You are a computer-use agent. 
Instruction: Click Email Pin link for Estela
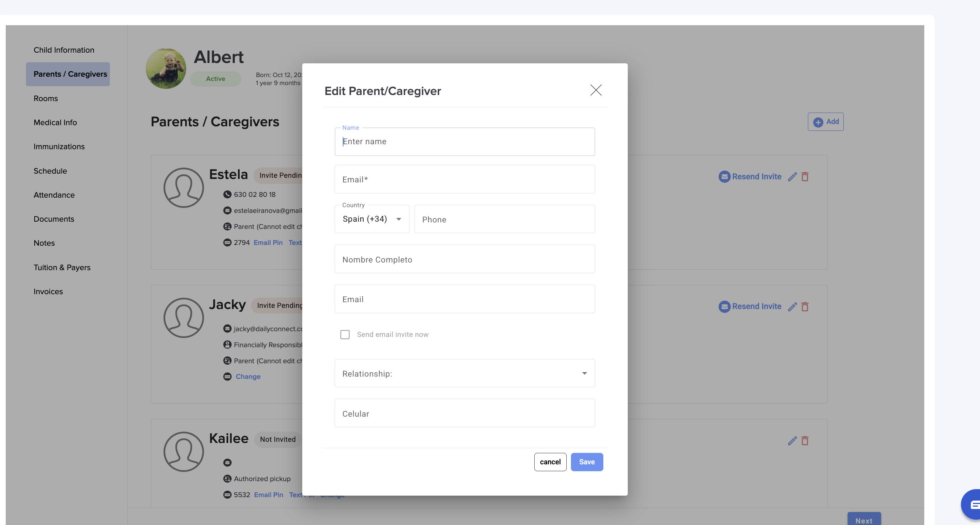click(268, 243)
